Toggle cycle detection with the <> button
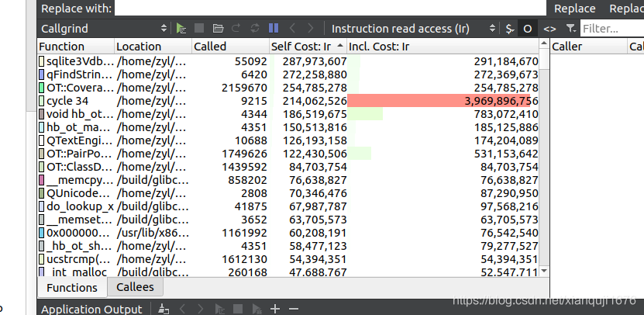Screen dimensions: 644x315 click(x=549, y=29)
